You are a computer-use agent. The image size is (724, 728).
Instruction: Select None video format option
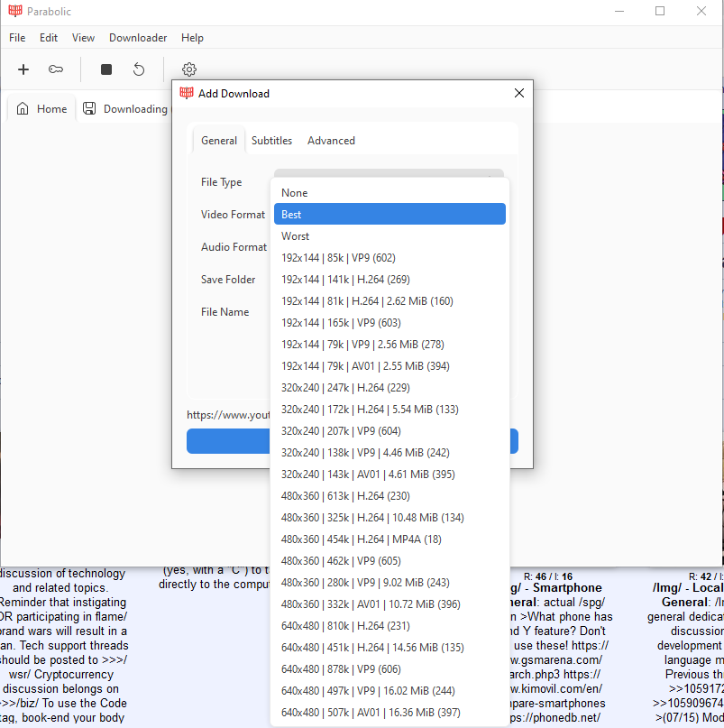pyautogui.click(x=389, y=193)
